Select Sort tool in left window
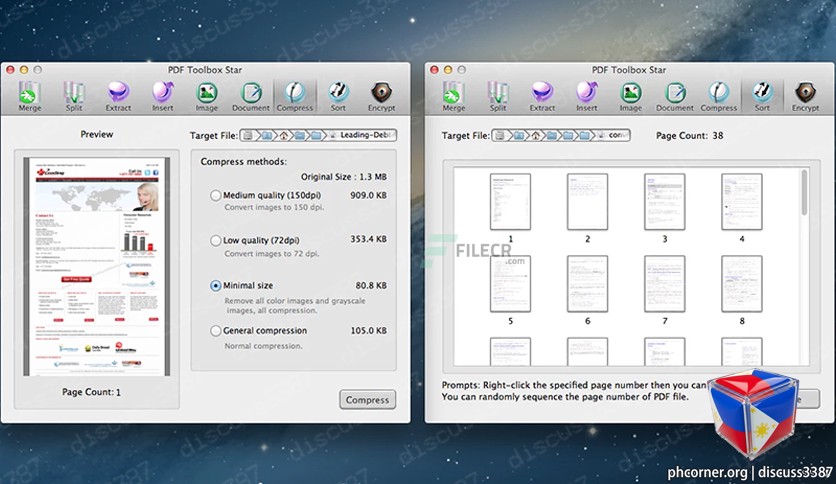Viewport: 836px width, 484px height. pos(338,96)
